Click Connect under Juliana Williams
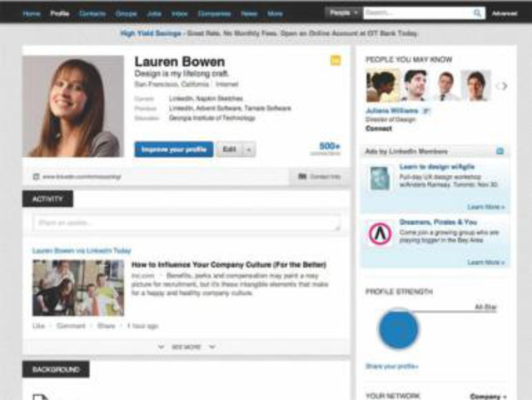 coord(379,128)
